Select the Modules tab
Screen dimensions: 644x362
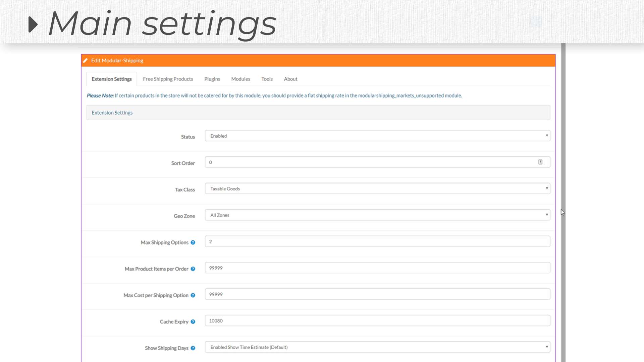240,79
